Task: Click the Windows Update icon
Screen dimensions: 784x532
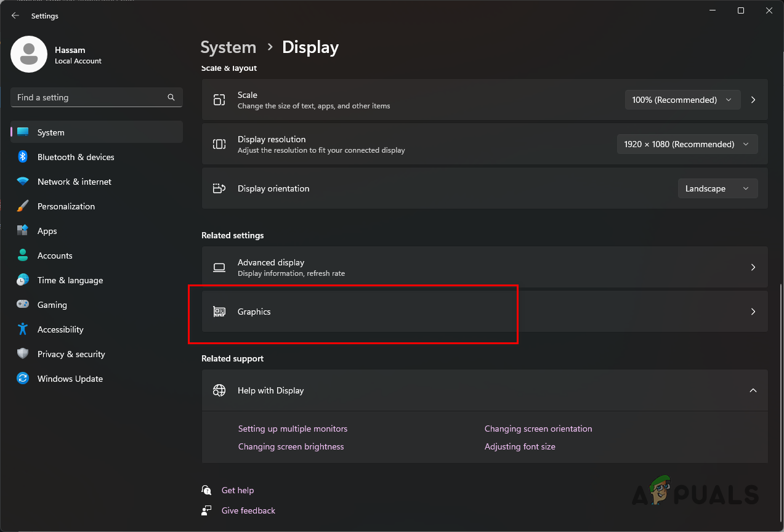Action: pyautogui.click(x=22, y=378)
